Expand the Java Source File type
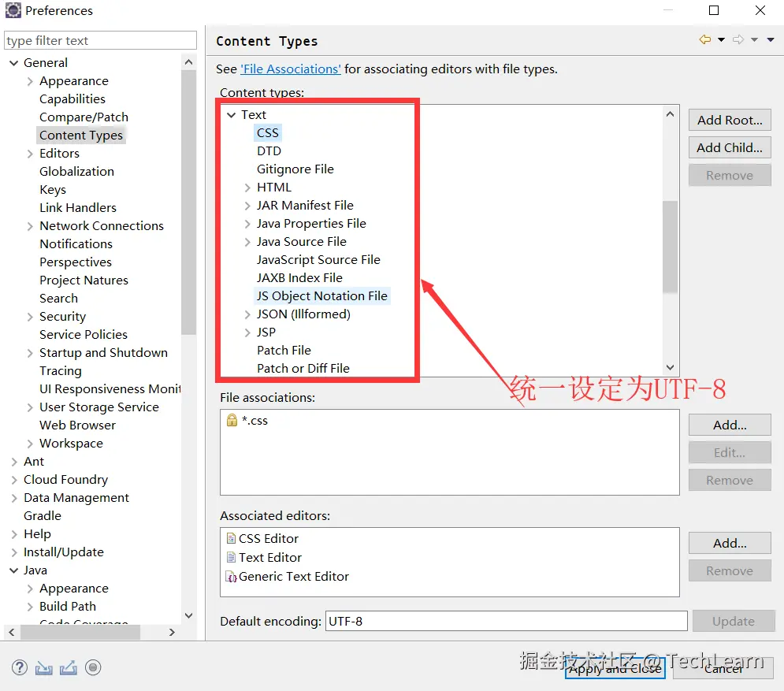784x691 pixels. pyautogui.click(x=247, y=242)
